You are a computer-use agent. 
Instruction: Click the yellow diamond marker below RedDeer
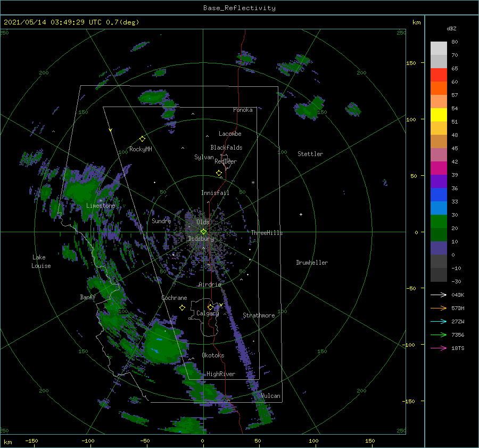point(219,173)
